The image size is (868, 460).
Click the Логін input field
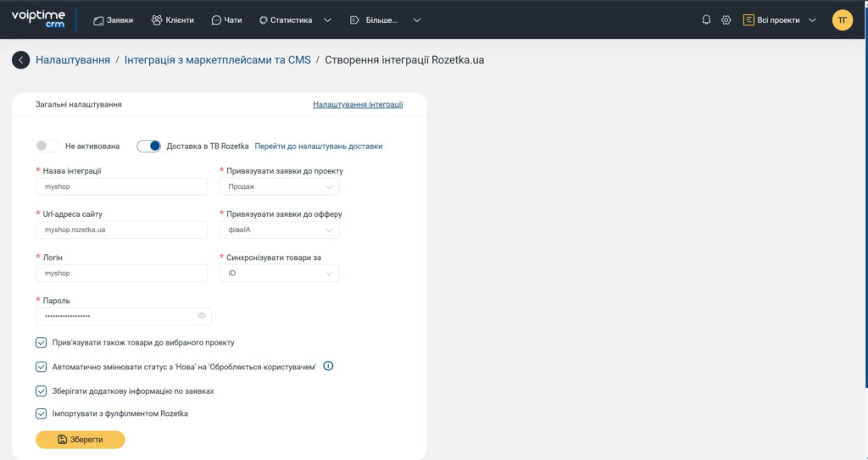coord(122,273)
